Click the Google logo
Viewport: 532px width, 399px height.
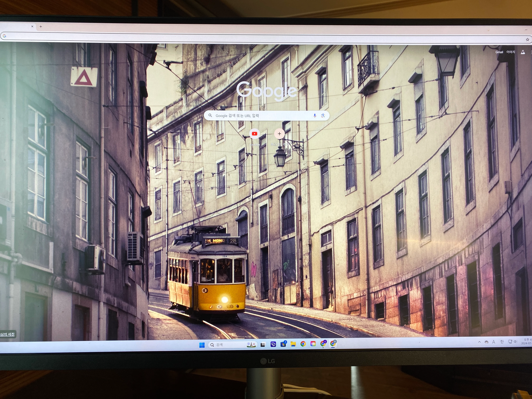pos(267,91)
